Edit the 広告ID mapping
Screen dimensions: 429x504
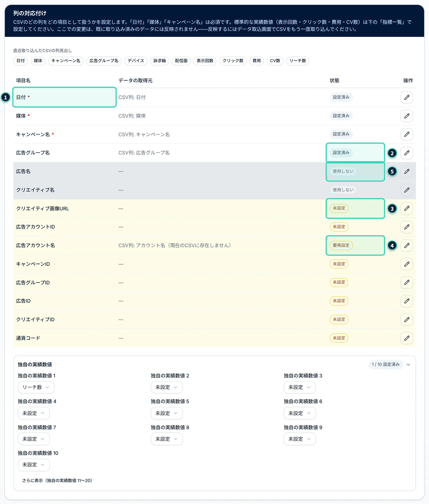coord(407,301)
